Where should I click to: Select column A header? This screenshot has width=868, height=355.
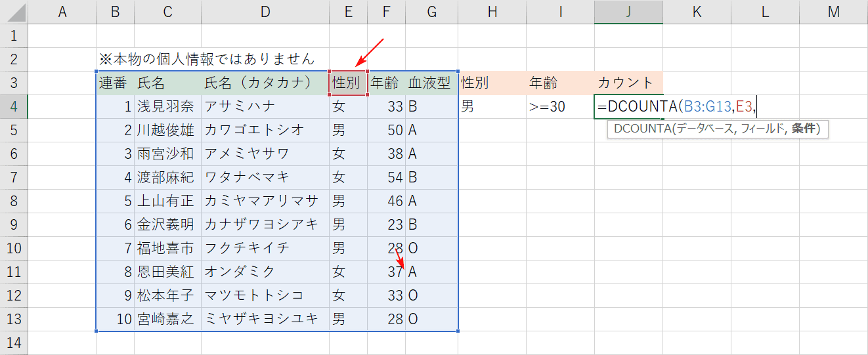(62, 12)
